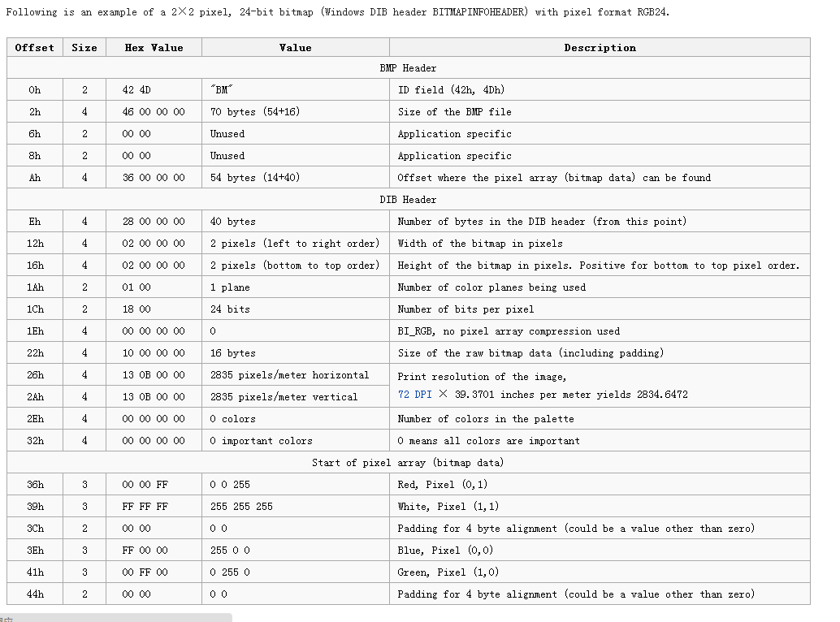The width and height of the screenshot is (840, 622).
Task: Click the 'Start of pixel array' section row
Action: click(408, 463)
